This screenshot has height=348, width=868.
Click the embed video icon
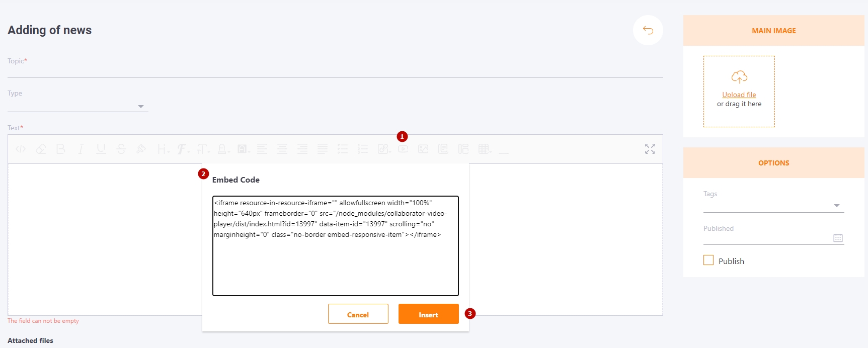(x=403, y=149)
